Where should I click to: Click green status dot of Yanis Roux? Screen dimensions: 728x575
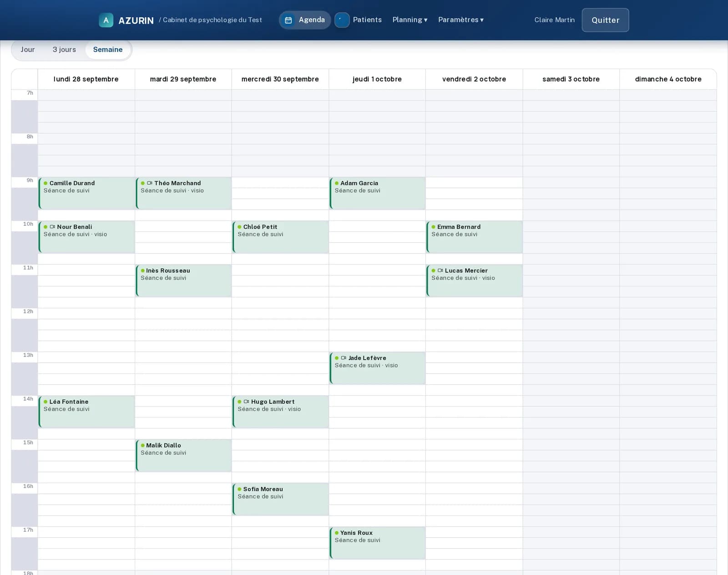pyautogui.click(x=337, y=533)
